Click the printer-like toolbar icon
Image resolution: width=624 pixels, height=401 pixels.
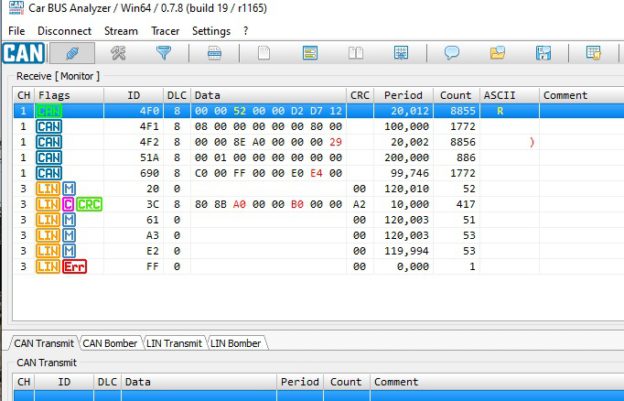tap(214, 53)
